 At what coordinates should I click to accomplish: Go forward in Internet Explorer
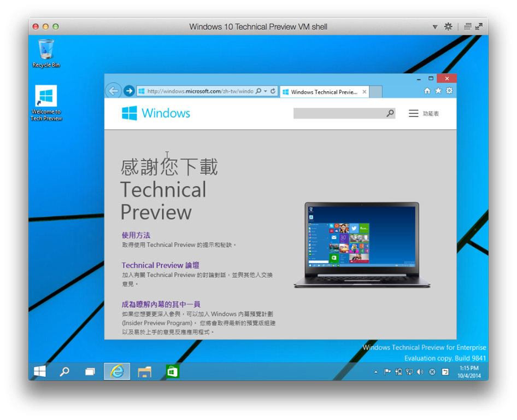click(x=129, y=91)
